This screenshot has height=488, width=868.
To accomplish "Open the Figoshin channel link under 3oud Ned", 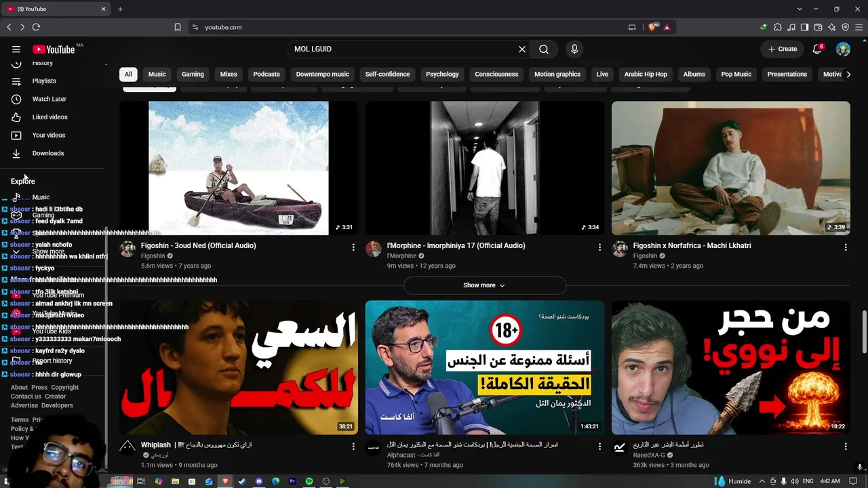I will (153, 256).
